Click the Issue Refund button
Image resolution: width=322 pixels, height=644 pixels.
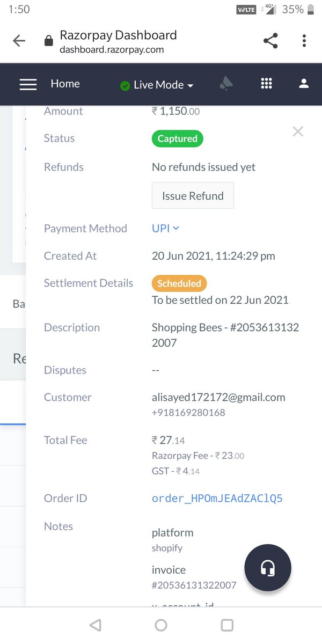pyautogui.click(x=193, y=196)
